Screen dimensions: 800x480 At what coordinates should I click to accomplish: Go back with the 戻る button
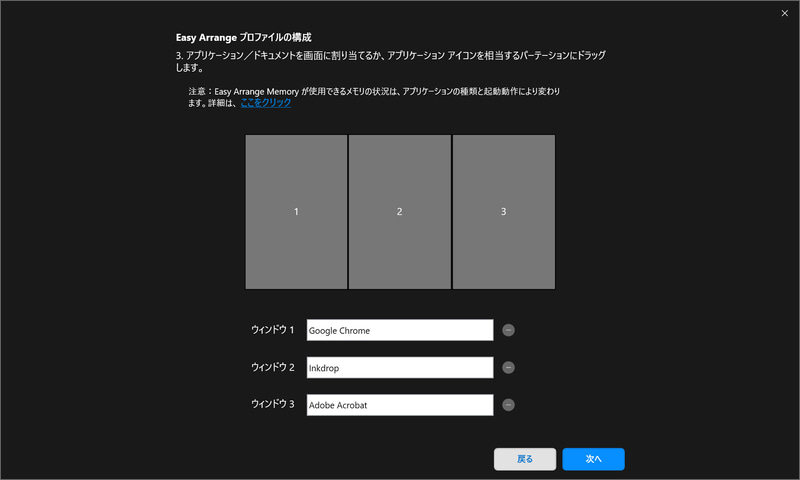click(524, 459)
